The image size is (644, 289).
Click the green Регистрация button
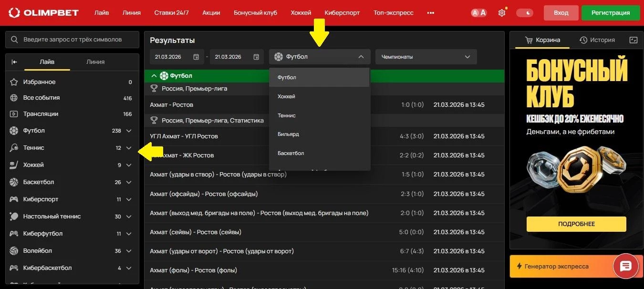[x=611, y=13]
